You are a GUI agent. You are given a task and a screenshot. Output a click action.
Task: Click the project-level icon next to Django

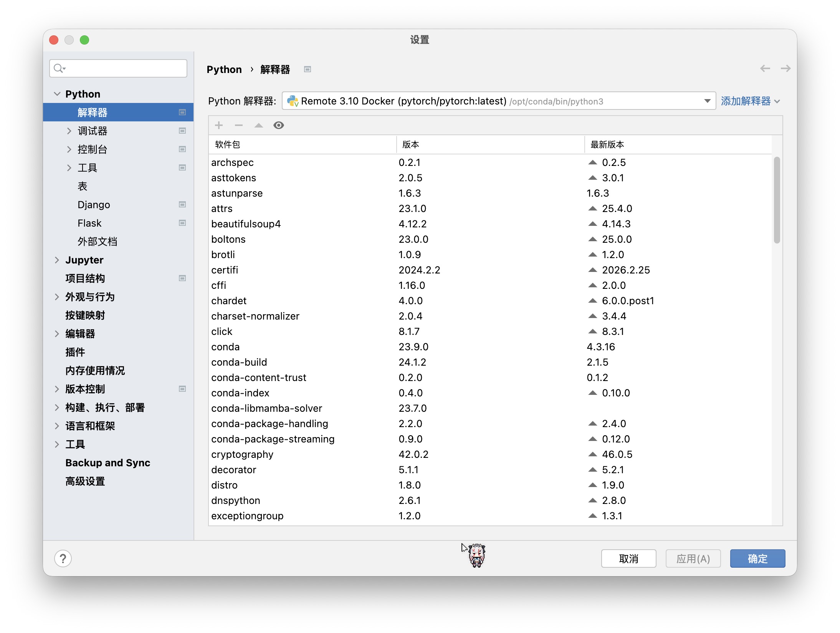tap(182, 204)
